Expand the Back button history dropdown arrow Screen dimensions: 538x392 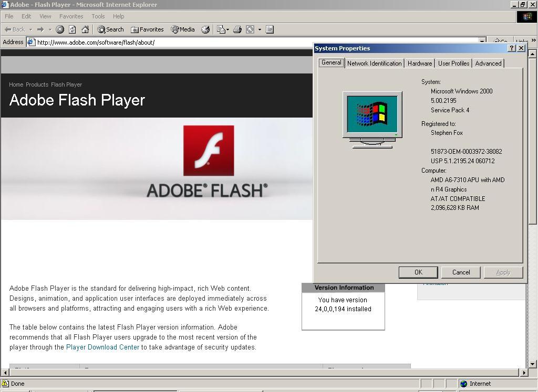pos(30,29)
